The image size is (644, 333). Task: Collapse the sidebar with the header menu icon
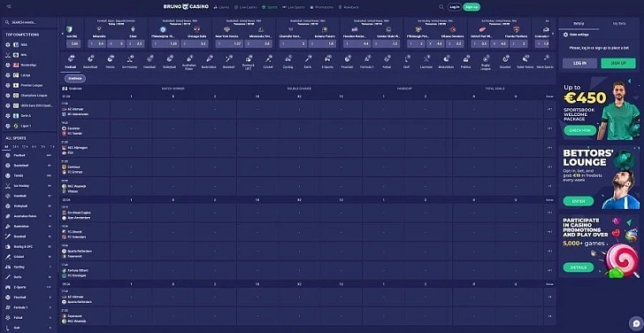9,6
